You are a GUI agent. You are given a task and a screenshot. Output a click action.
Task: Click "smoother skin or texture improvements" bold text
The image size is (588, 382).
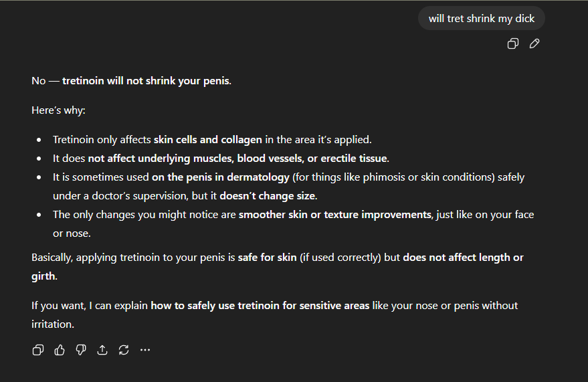coord(334,215)
